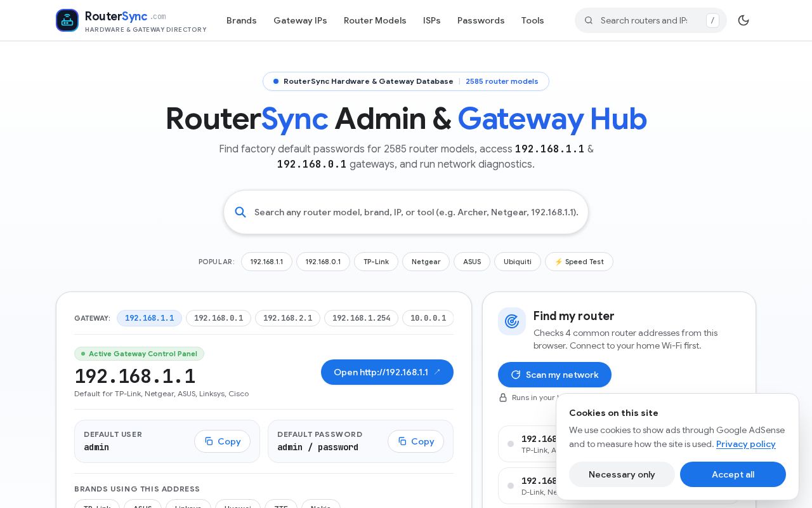The width and height of the screenshot is (812, 508).
Task: Select popular chip 192.168.0.1
Action: [323, 262]
